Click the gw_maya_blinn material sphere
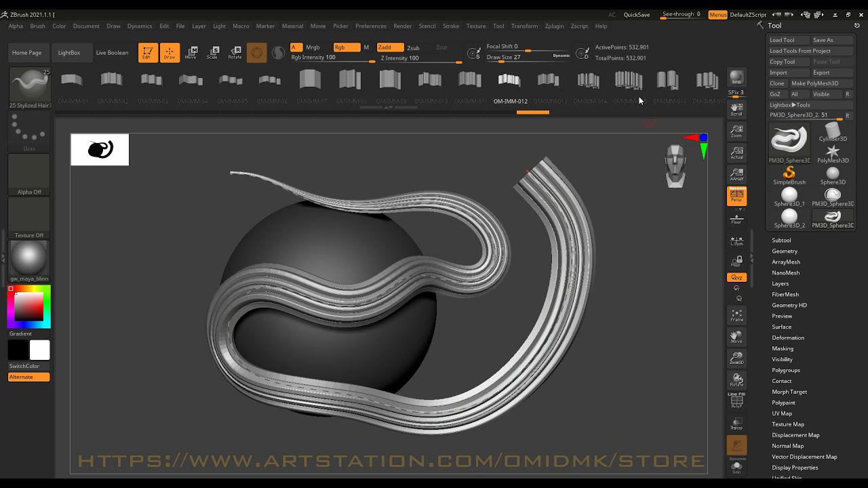The height and width of the screenshot is (488, 868). pos(29,260)
